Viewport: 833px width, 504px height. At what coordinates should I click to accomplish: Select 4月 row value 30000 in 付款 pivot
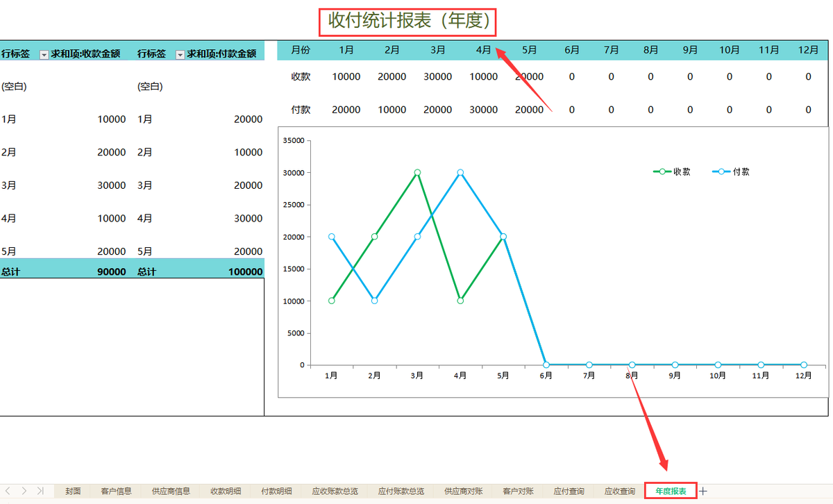tap(249, 218)
